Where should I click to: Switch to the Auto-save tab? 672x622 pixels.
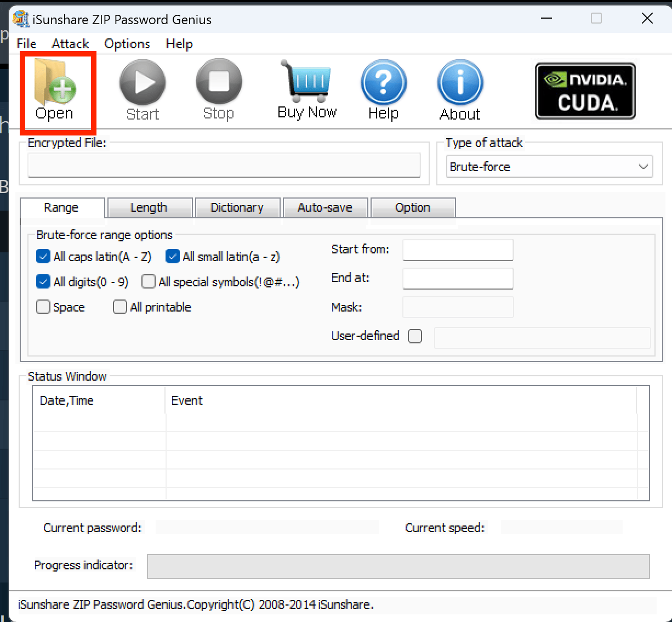point(324,207)
